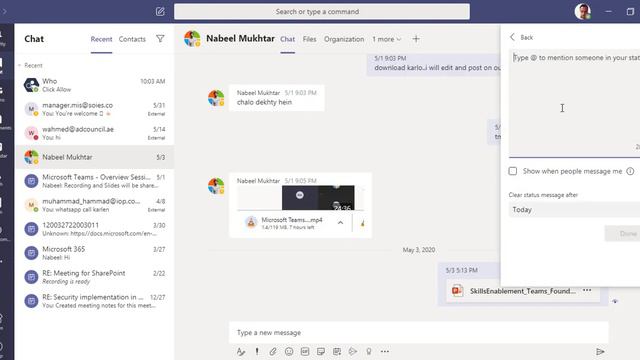Open profile avatar in title bar

[582, 11]
